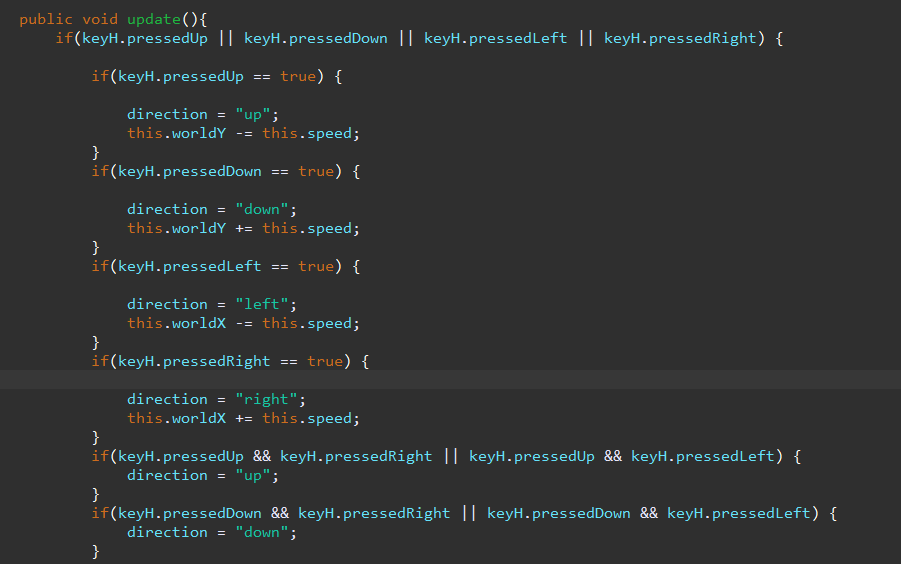Viewport: 901px width, 564px height.
Task: Place cursor on the empty highlighted line
Action: pyautogui.click(x=450, y=380)
